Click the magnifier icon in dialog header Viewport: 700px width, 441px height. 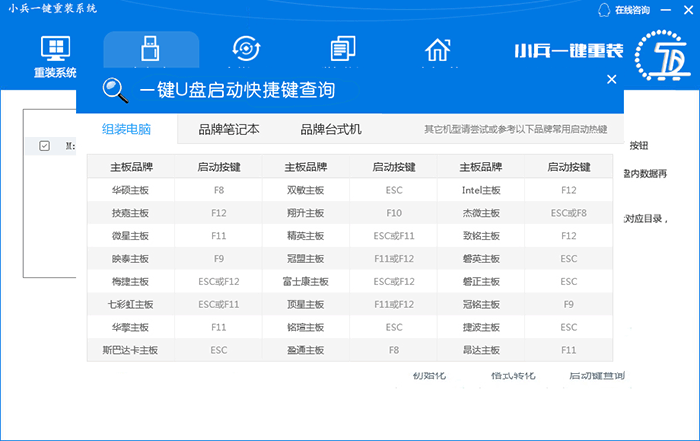click(115, 90)
